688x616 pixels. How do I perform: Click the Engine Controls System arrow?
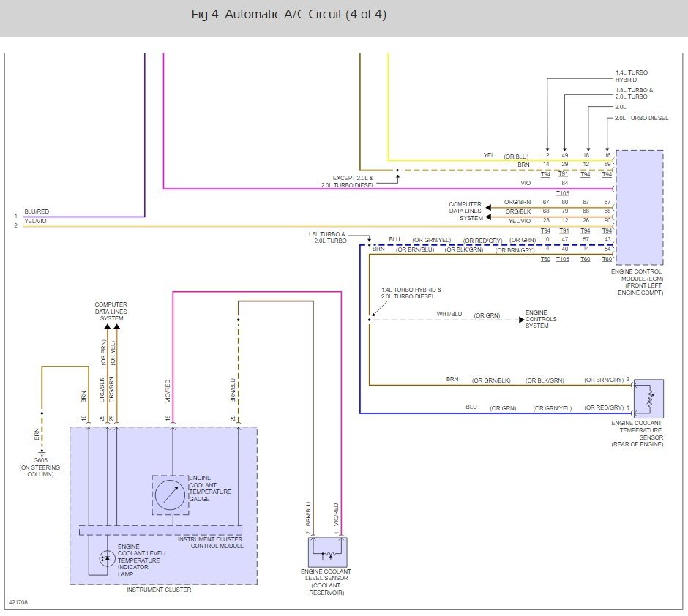tap(522, 320)
